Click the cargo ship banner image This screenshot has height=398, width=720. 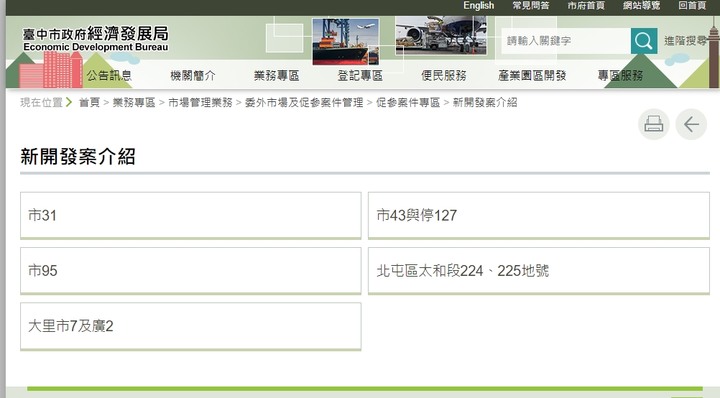click(346, 42)
